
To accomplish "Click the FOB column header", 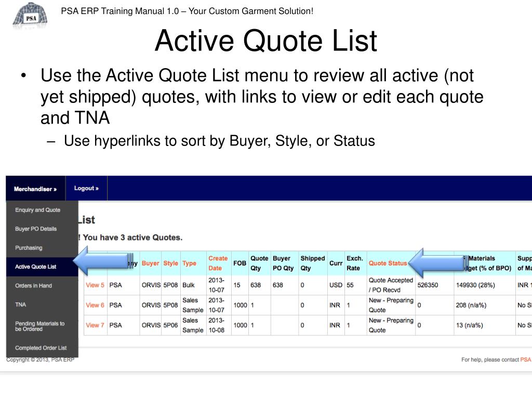I will pos(240,263).
